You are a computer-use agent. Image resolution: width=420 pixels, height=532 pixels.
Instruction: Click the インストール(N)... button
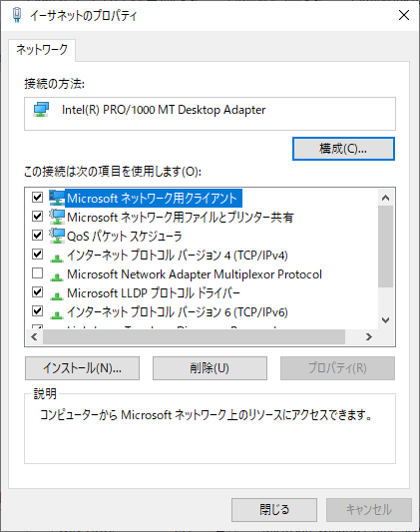(x=82, y=368)
